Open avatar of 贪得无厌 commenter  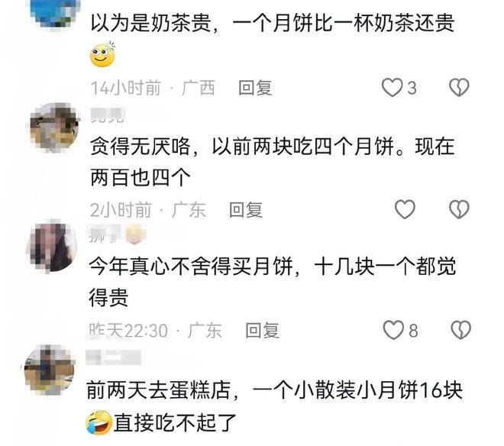point(55,128)
